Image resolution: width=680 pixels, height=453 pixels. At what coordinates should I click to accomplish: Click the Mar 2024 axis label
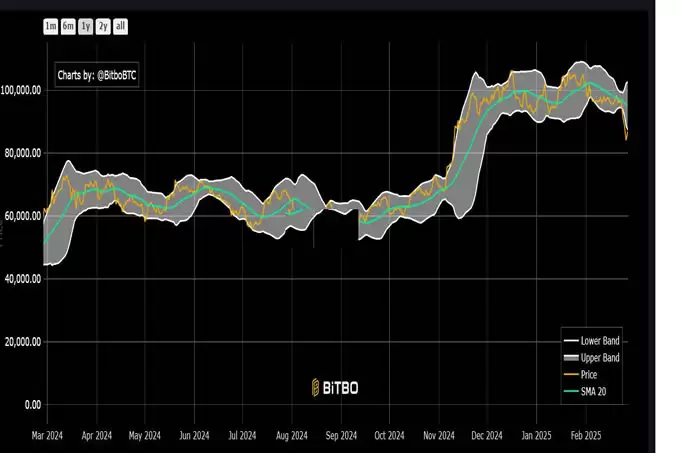[x=47, y=435]
